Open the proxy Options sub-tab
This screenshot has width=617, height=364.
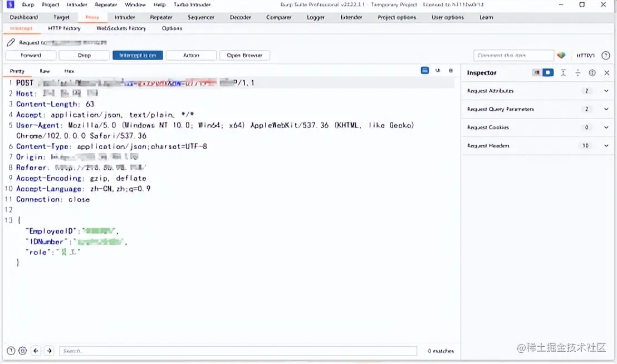(172, 28)
